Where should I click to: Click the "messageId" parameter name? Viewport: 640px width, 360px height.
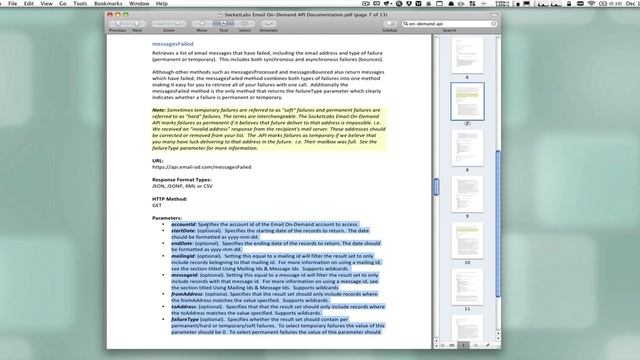[x=184, y=275]
